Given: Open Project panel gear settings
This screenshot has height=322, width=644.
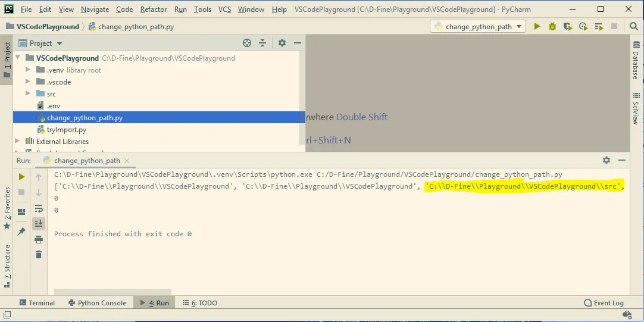Looking at the screenshot, I should point(282,43).
